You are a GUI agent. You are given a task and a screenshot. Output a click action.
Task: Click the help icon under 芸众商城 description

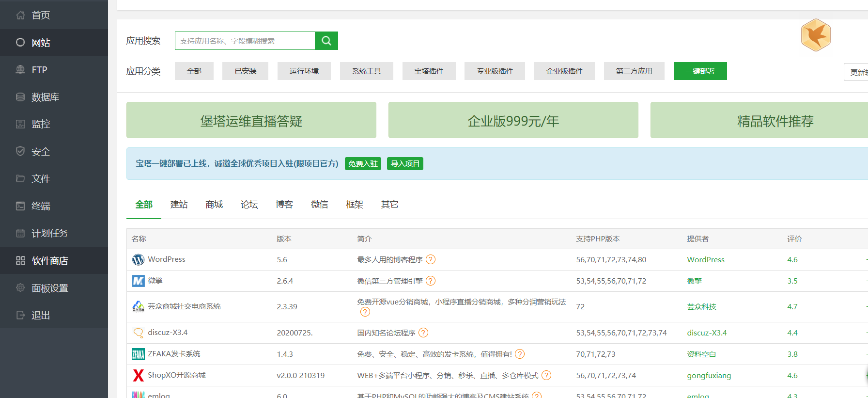tap(365, 312)
